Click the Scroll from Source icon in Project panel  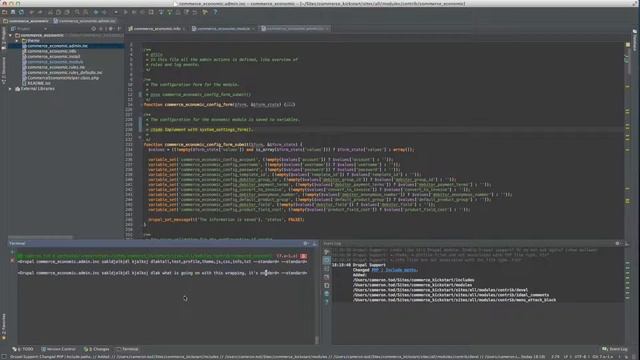click(94, 29)
